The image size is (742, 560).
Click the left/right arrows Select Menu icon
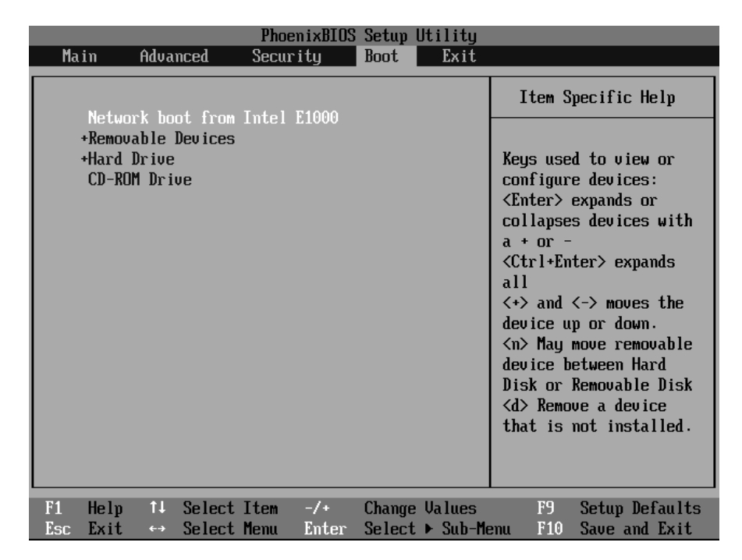[155, 530]
